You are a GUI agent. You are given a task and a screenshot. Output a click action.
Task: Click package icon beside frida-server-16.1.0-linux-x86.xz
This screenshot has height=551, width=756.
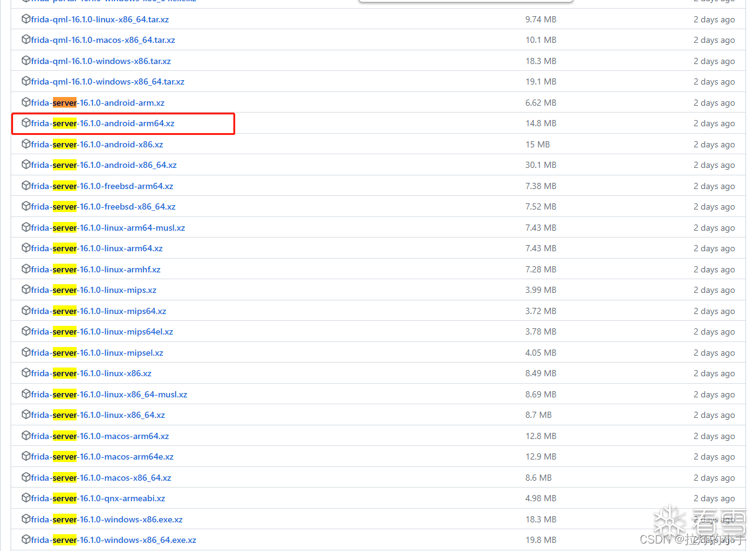(x=26, y=373)
